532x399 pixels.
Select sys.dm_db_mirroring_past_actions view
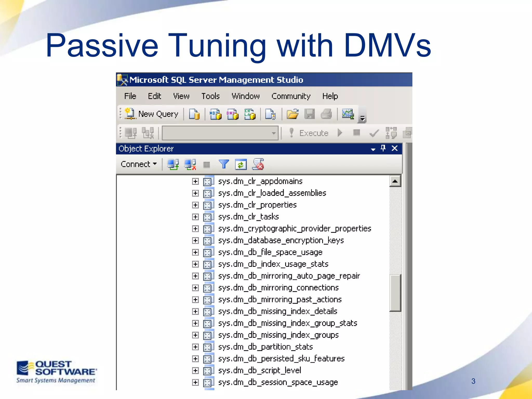point(280,300)
